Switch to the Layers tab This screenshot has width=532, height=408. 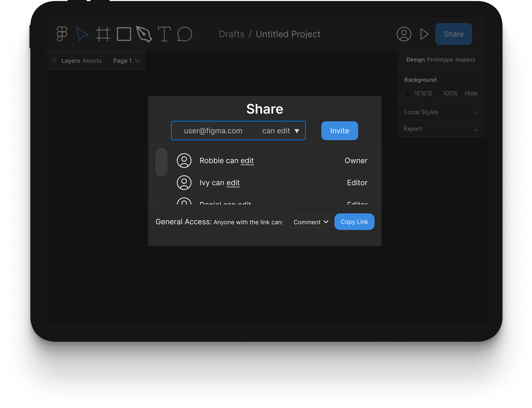tap(71, 61)
